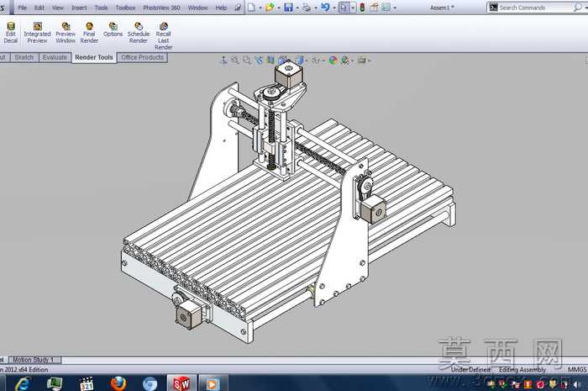588x391 pixels.
Task: Open Schedule Render dialog
Action: 139,33
